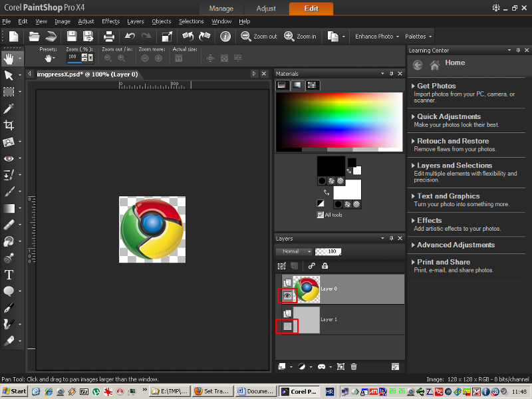Screen dimensions: 532x399
Task: Switch to the Manage tab
Action: click(221, 9)
